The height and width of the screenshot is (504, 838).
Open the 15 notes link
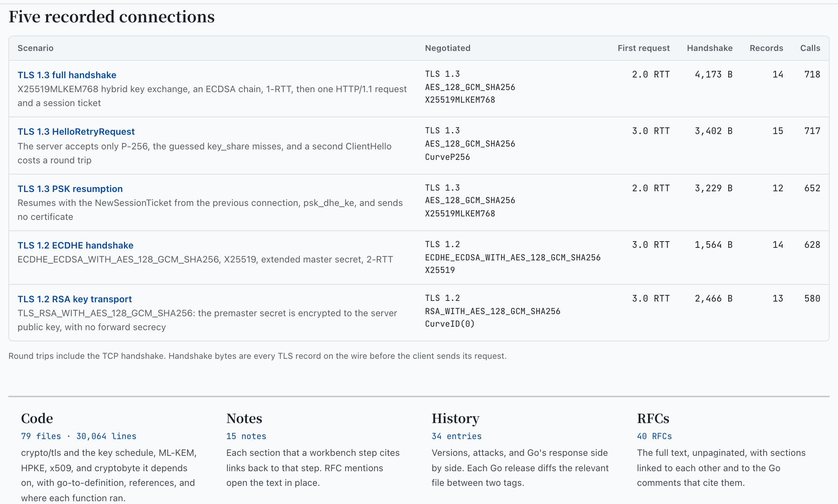point(246,436)
